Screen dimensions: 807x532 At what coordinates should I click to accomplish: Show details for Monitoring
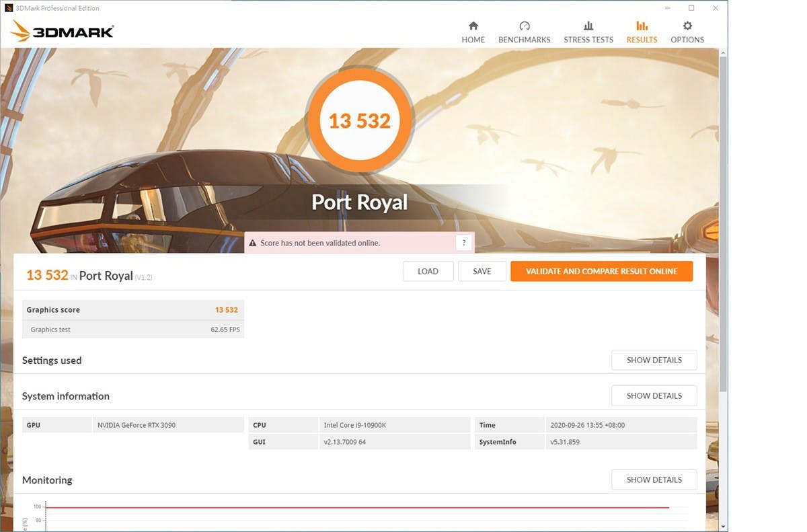654,480
